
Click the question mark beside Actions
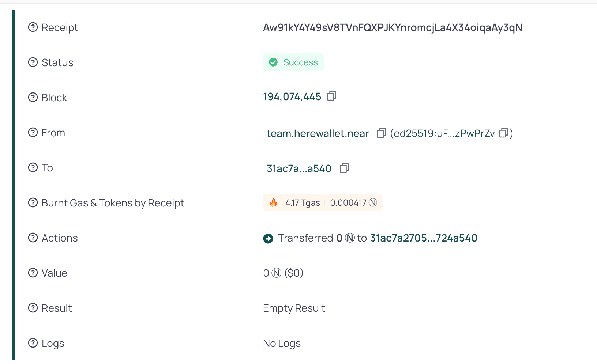(33, 238)
